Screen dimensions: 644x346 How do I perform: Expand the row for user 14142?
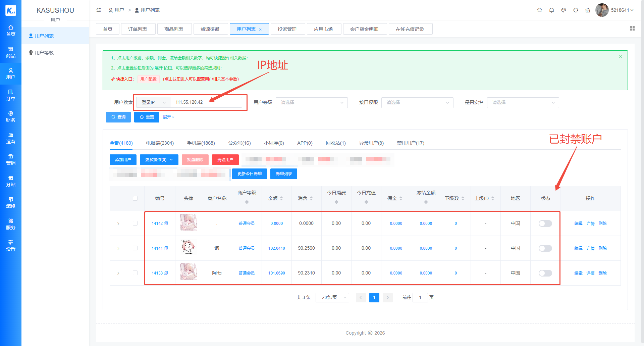pyautogui.click(x=118, y=223)
